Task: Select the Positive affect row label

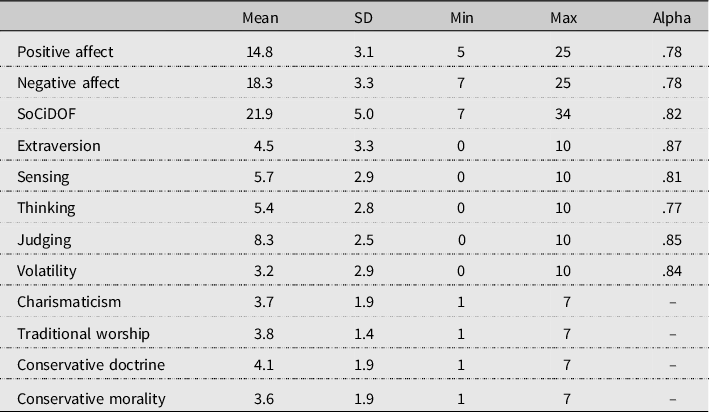Action: (x=65, y=52)
